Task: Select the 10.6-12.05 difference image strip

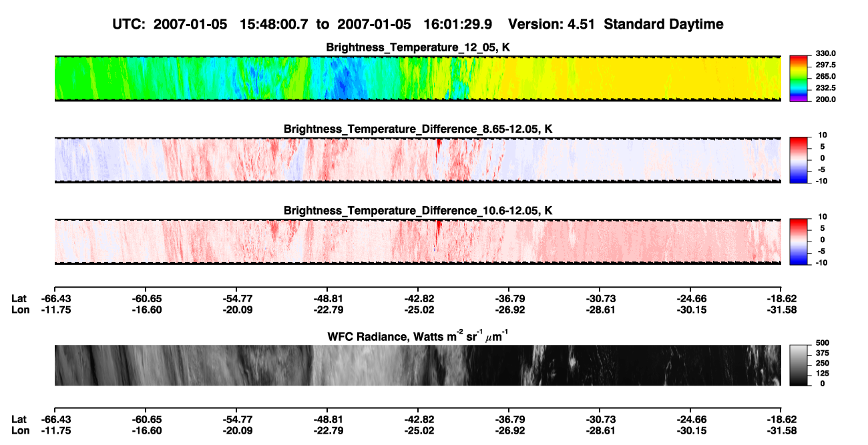Action: pos(417,242)
